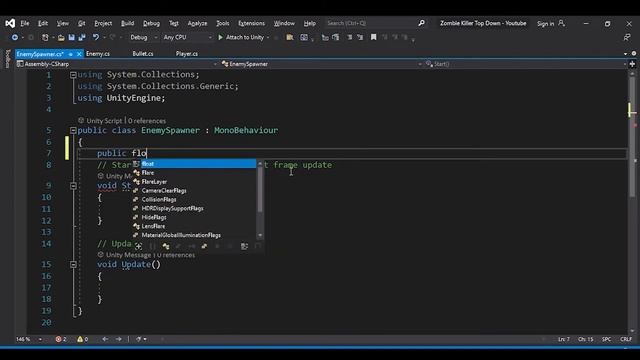Click the bookmark toolbar icon

pyautogui.click(x=373, y=38)
